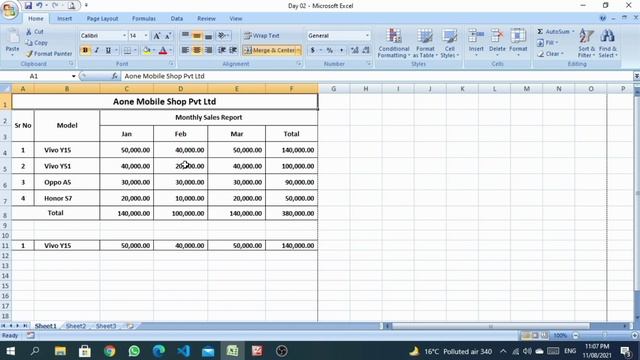Switch to the Data tab
This screenshot has height=360, width=640.
click(177, 18)
